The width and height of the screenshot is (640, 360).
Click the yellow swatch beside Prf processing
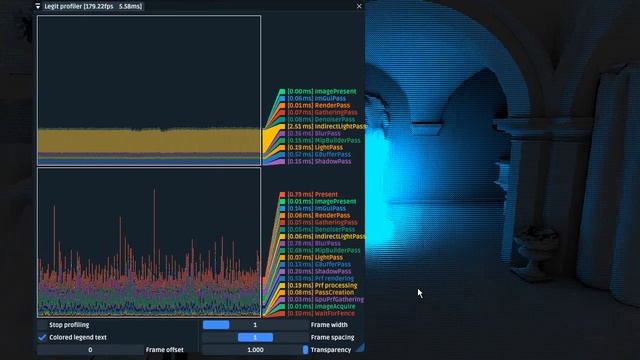(x=282, y=285)
